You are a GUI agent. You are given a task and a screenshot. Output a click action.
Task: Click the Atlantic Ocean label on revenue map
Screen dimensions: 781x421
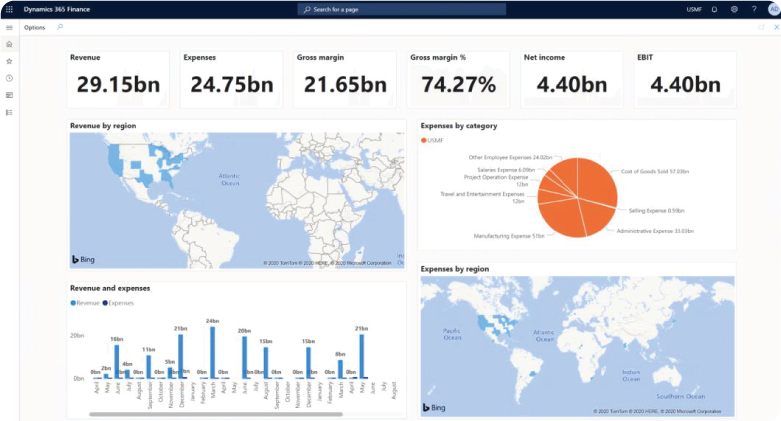pyautogui.click(x=229, y=179)
